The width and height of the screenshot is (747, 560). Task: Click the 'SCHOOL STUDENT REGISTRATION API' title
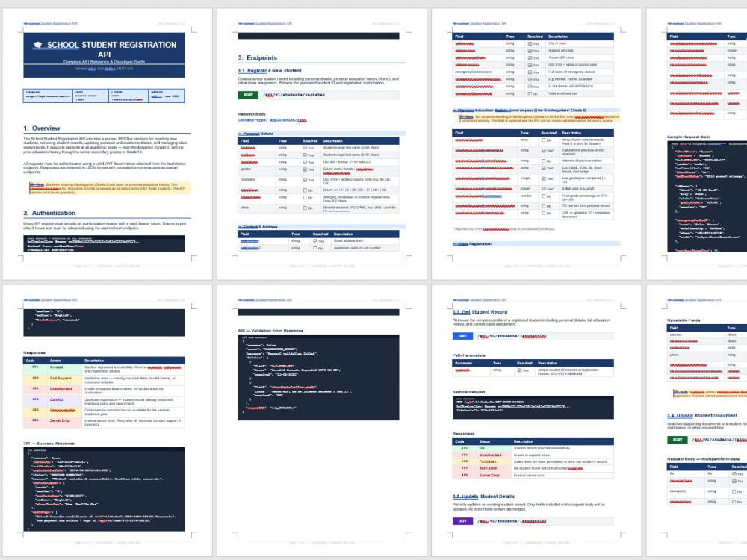(111, 49)
